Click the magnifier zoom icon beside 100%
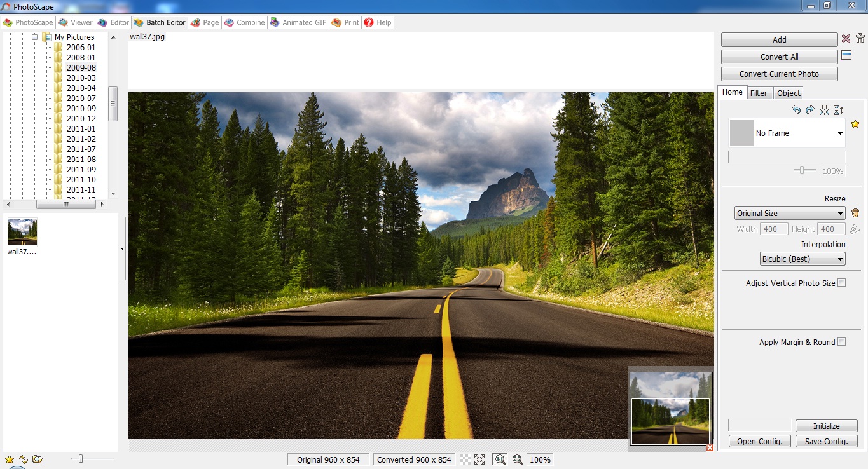 (x=518, y=459)
